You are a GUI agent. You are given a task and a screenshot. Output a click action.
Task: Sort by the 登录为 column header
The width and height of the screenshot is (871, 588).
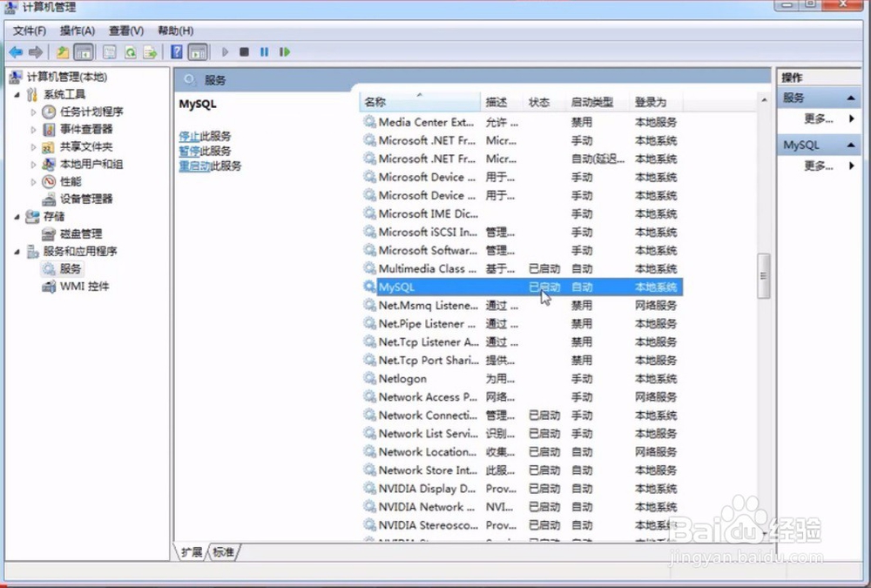656,102
